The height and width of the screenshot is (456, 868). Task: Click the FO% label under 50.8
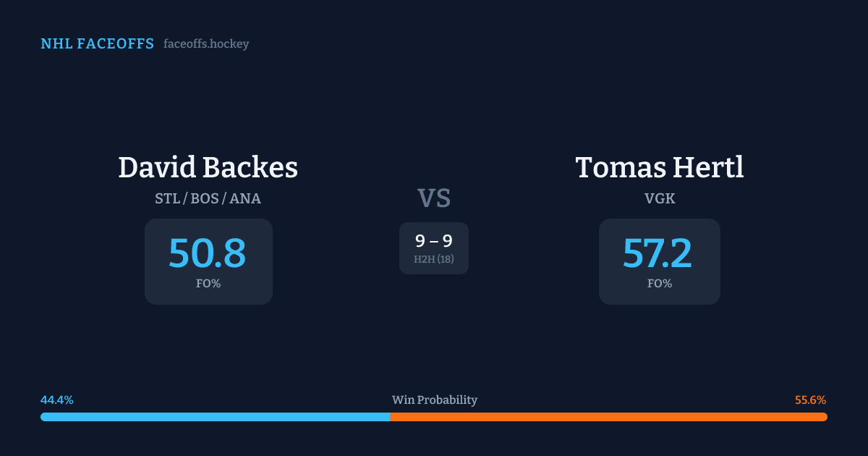pos(208,284)
